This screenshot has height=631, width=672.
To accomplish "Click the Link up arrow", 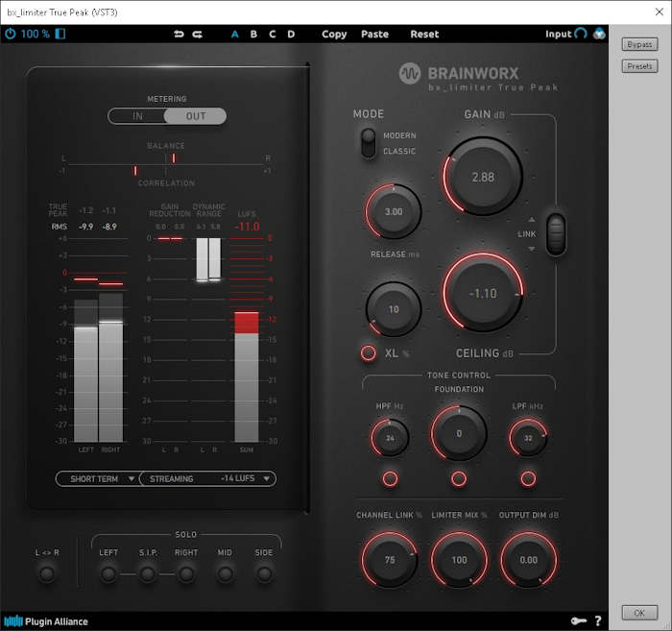I will click(x=532, y=220).
